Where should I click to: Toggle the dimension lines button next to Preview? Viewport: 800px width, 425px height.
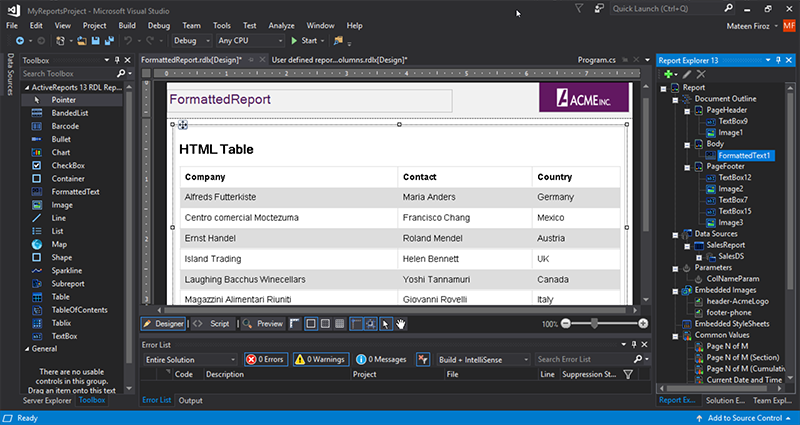point(295,324)
